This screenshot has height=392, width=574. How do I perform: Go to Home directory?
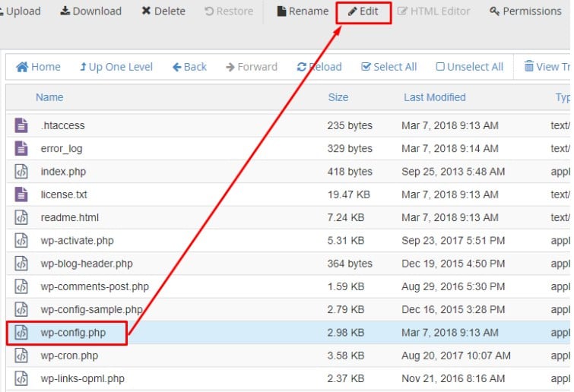click(x=38, y=67)
